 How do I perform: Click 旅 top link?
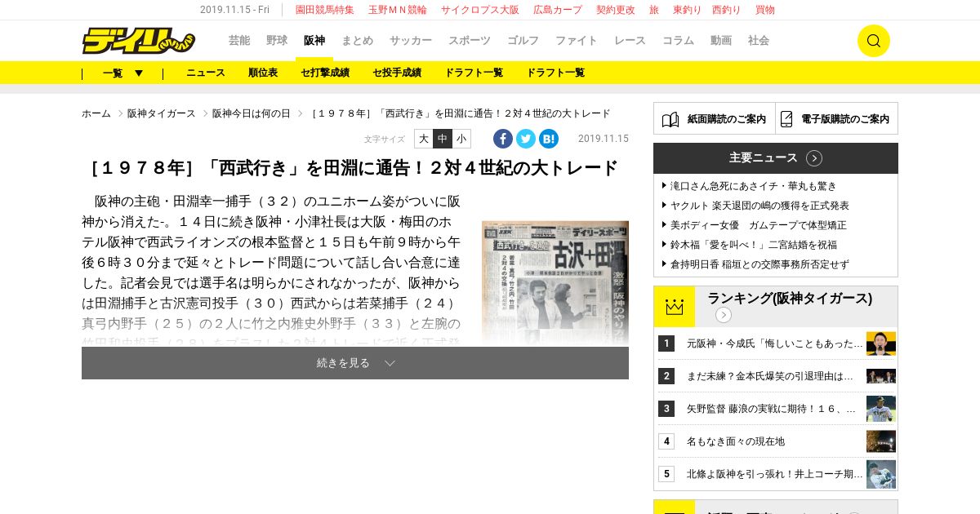(x=654, y=10)
